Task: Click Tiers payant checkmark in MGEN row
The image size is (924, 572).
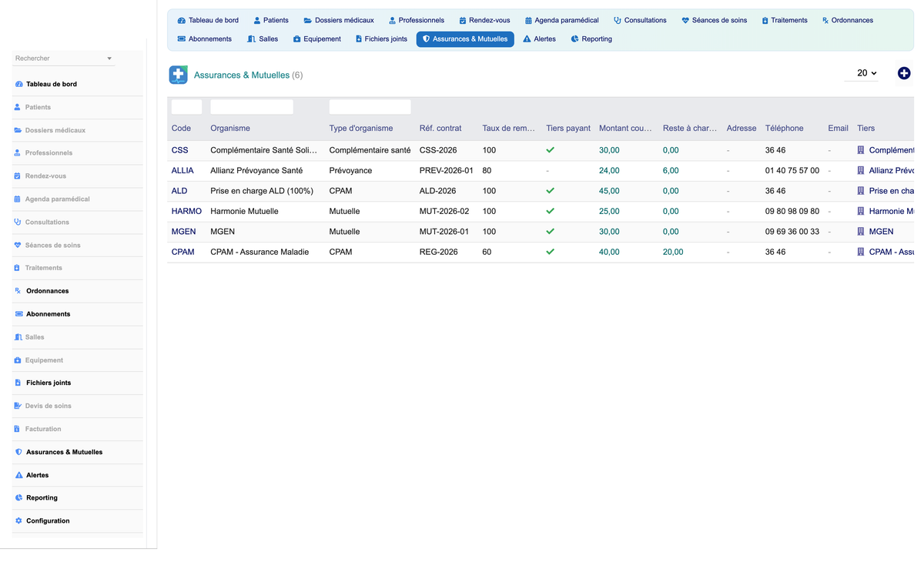Action: tap(550, 231)
